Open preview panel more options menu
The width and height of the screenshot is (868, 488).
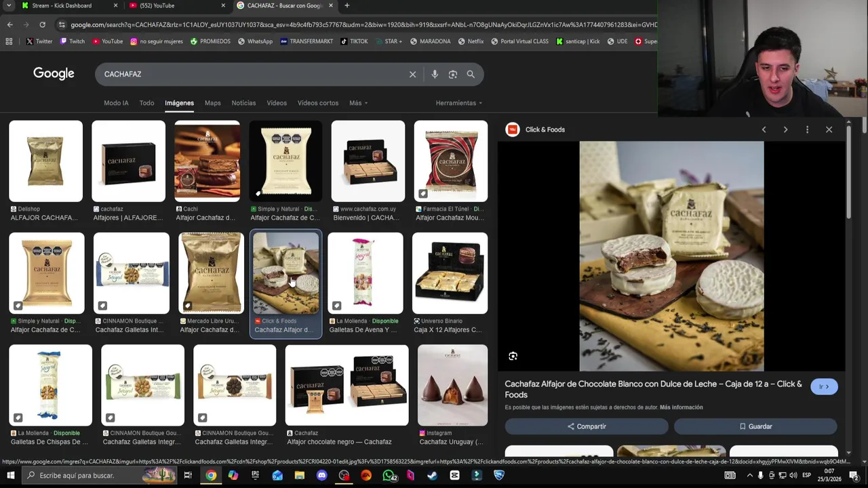[807, 129]
